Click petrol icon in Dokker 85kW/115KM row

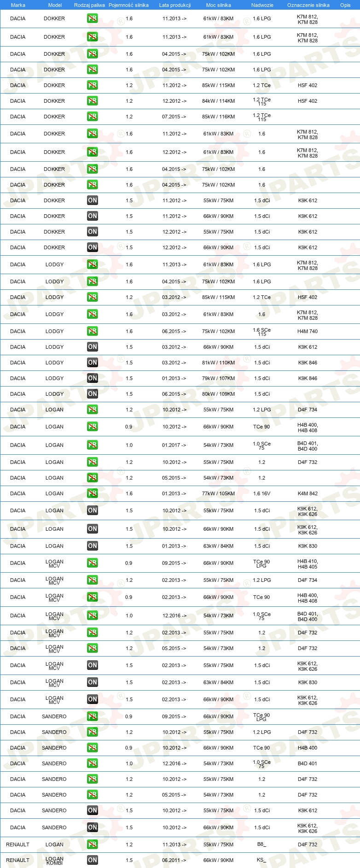pos(93,85)
